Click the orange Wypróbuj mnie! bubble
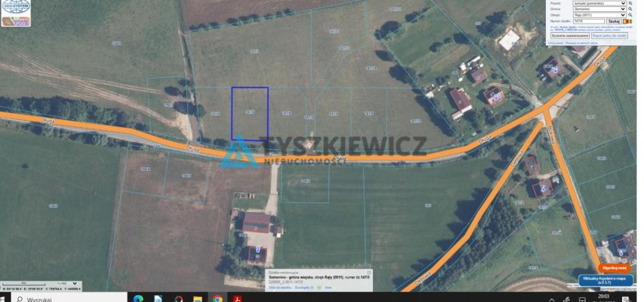The height and width of the screenshot is (302, 644). [x=614, y=268]
